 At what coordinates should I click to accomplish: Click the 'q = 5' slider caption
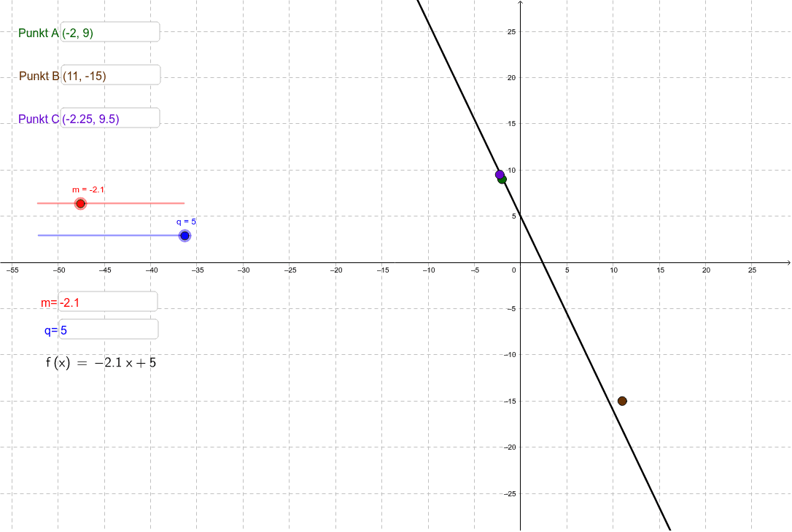[187, 222]
